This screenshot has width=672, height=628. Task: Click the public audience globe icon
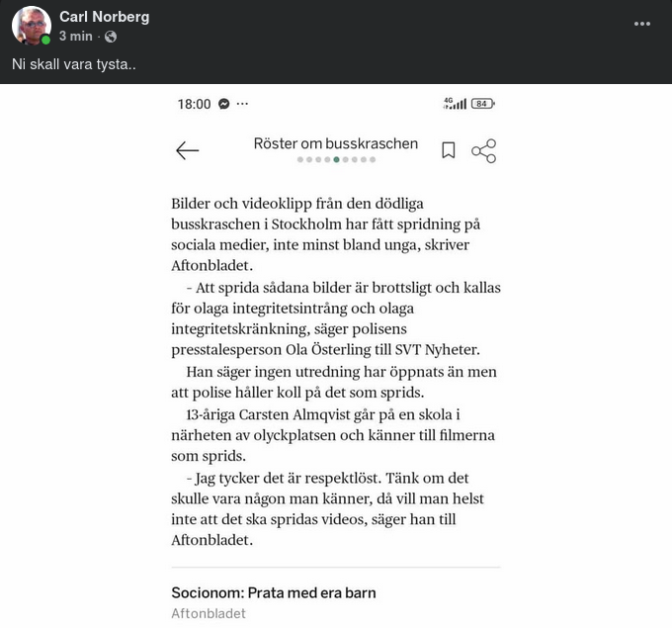[111, 37]
